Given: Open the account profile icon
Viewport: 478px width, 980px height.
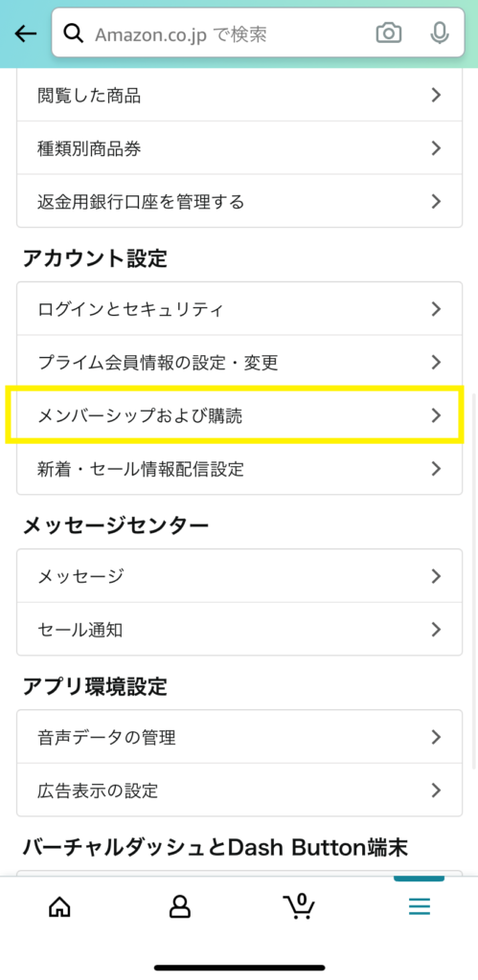Looking at the screenshot, I should tap(179, 905).
